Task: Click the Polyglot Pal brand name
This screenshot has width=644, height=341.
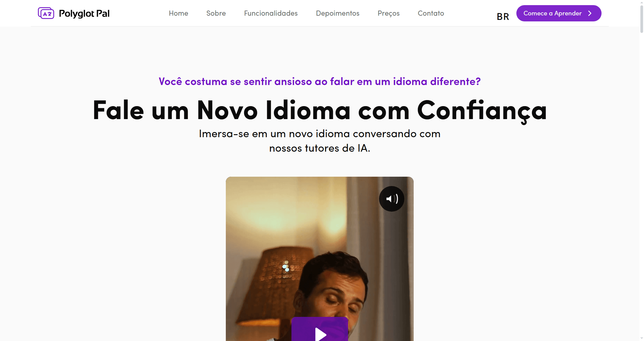Action: (x=84, y=14)
